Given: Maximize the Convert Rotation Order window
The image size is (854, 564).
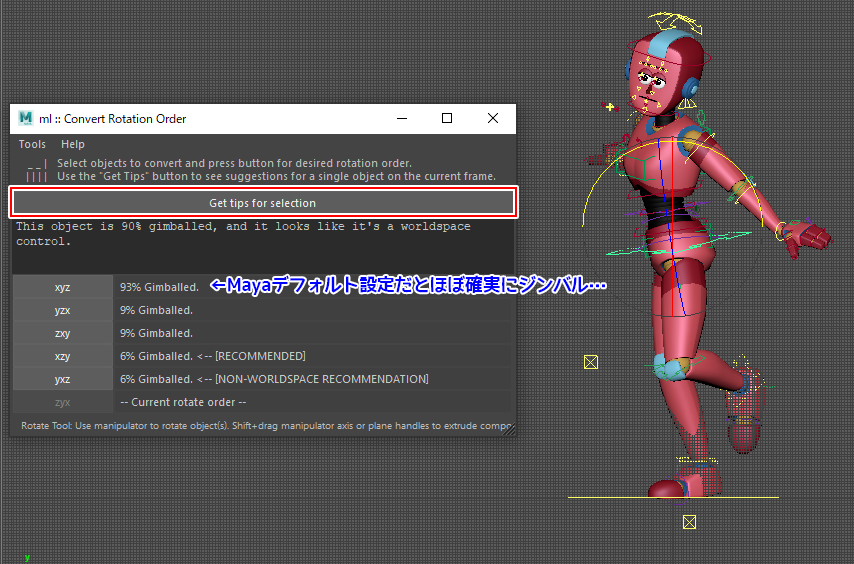Looking at the screenshot, I should pyautogui.click(x=447, y=118).
